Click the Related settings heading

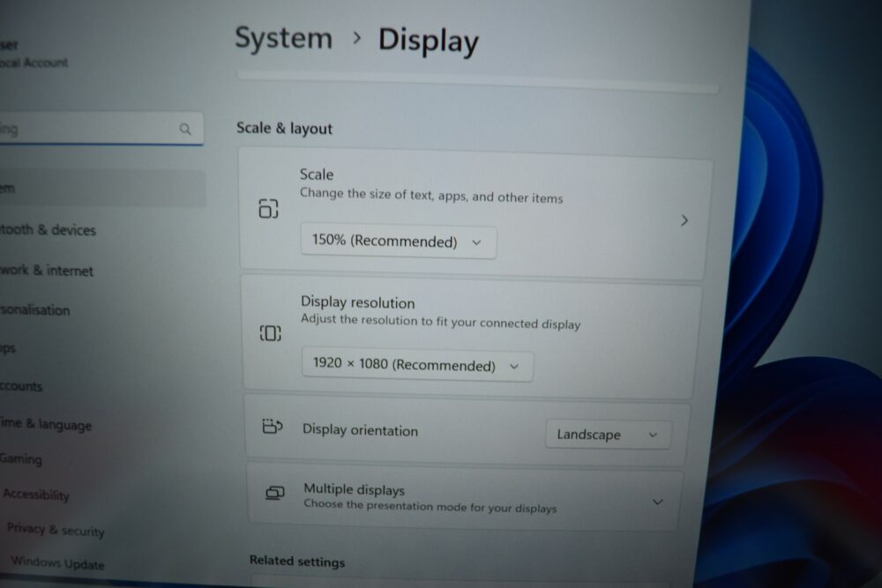pos(297,561)
